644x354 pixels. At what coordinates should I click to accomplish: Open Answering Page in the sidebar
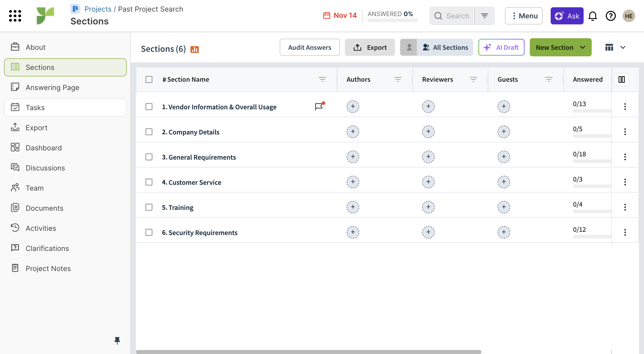point(52,87)
